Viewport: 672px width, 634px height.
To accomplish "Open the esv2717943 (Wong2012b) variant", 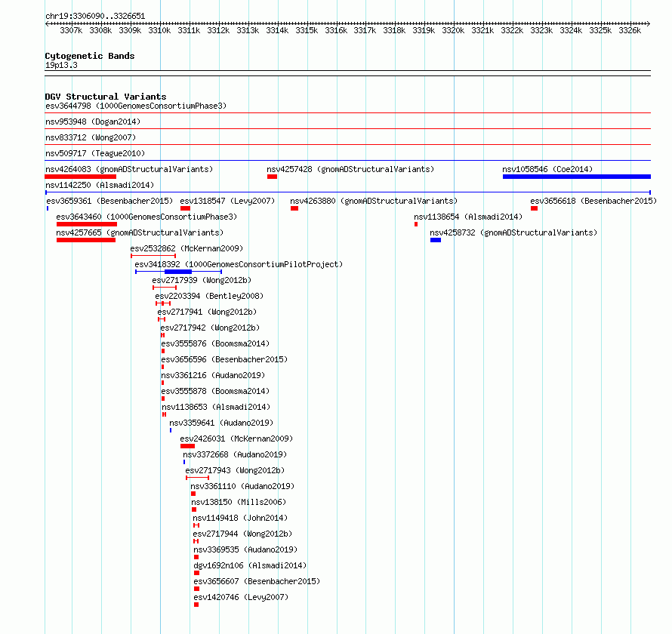I will coord(235,470).
